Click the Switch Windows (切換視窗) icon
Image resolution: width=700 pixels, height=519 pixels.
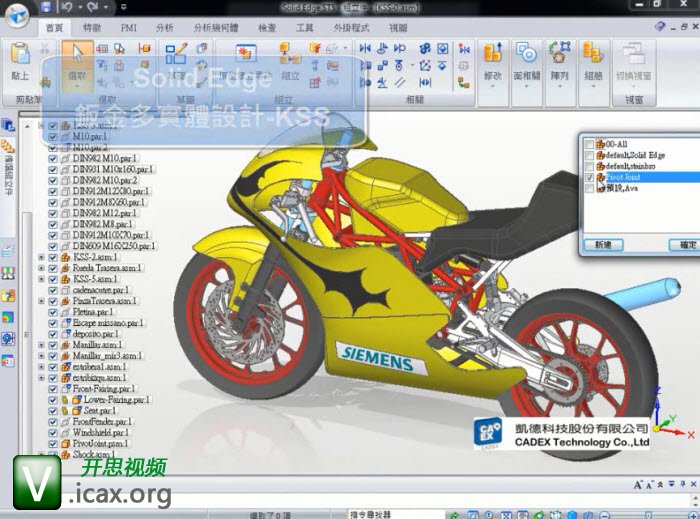(633, 54)
